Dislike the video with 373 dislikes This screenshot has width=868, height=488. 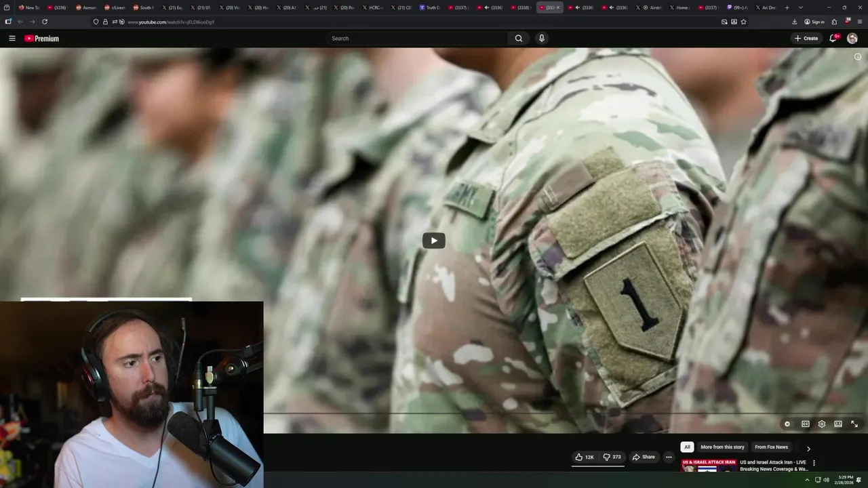point(612,457)
